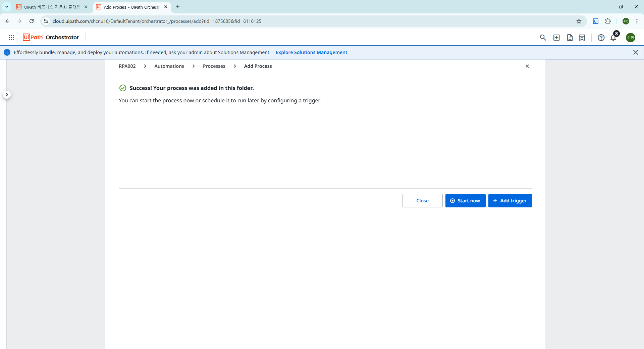644x349 pixels.
Task: Open the Chrome three-dot menu
Action: pos(637,21)
